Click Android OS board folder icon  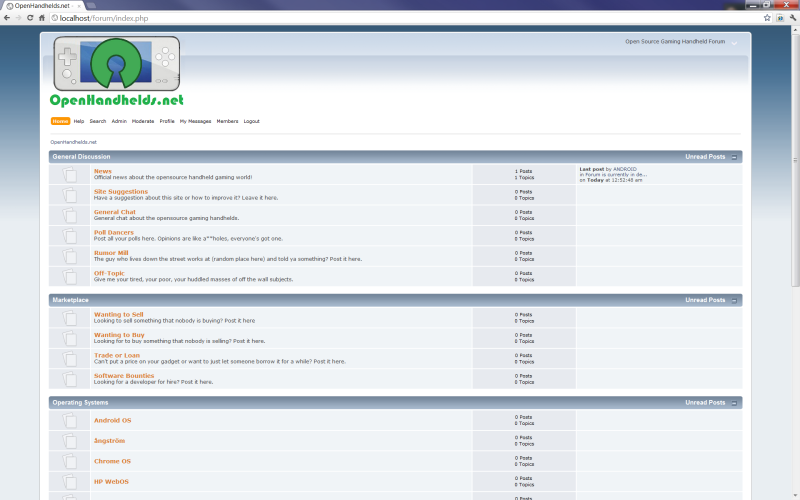coord(69,420)
